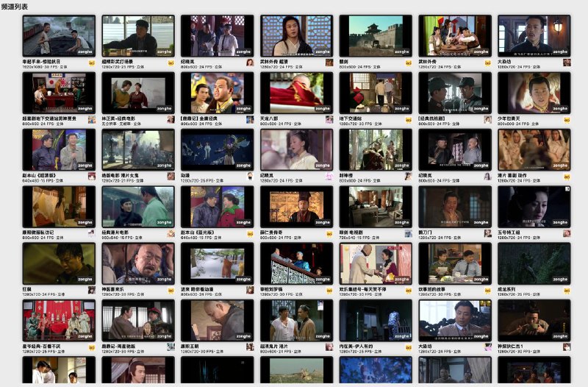
Task: Click the avatar icon beside 少年包青天
Action: point(567,120)
